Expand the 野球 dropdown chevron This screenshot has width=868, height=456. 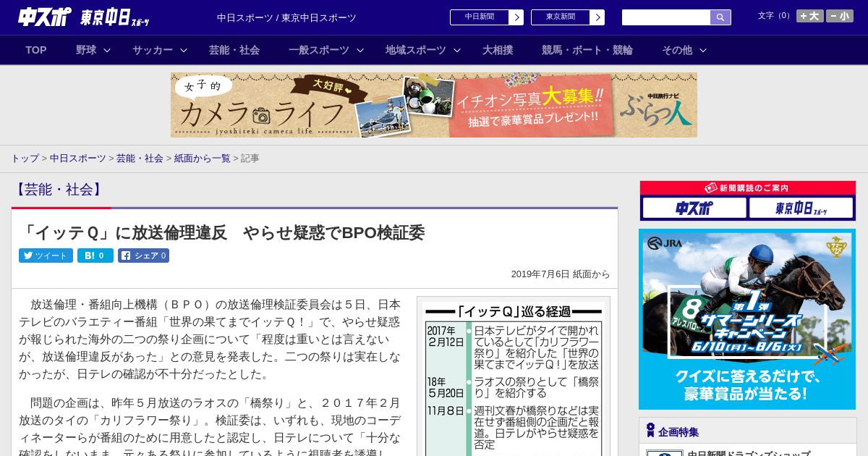[107, 51]
